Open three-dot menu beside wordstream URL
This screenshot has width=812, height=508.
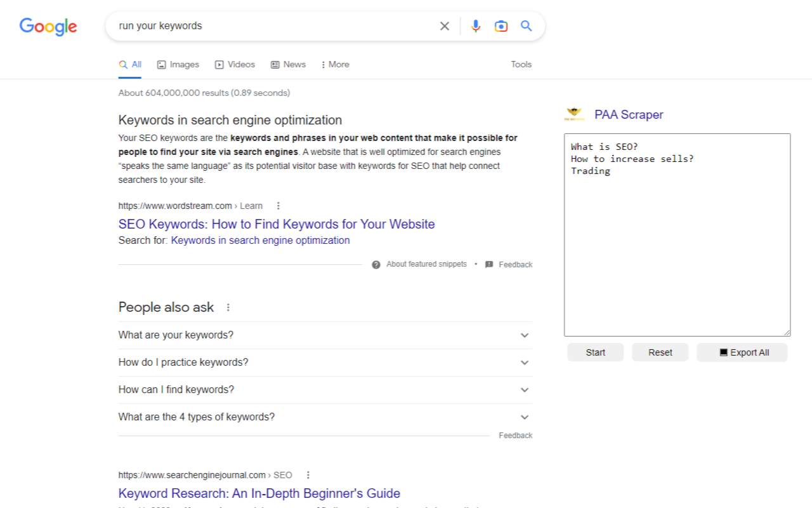278,206
